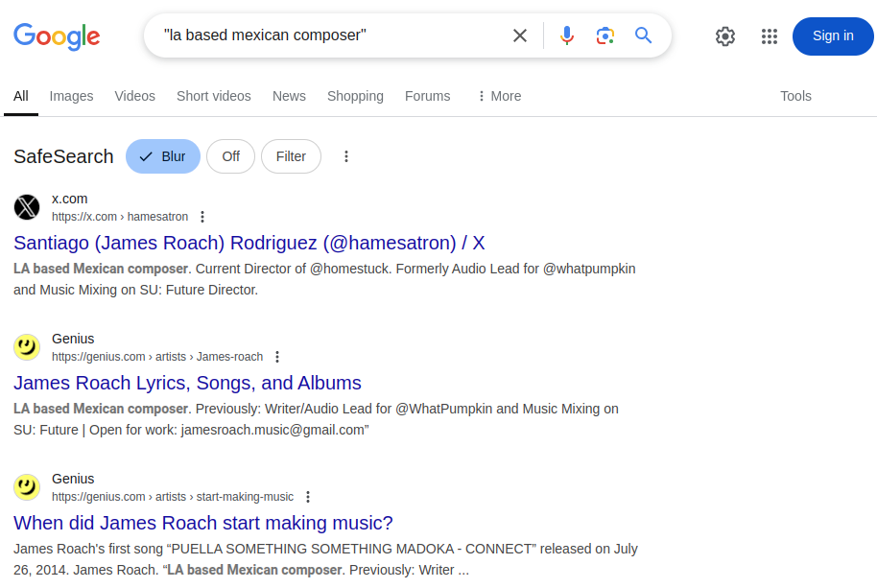Screen dimensions: 877x588
Task: Open Tools for search filters
Action: click(x=795, y=96)
